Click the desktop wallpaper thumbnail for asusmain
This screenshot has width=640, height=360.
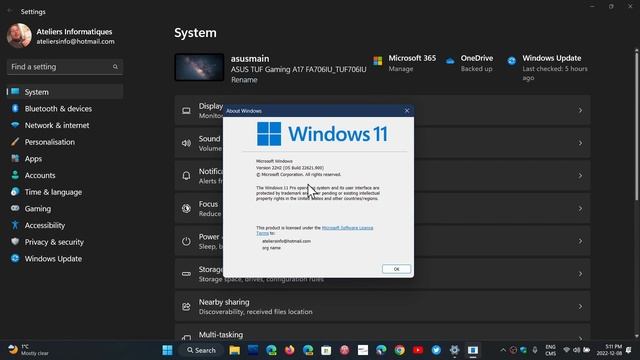click(x=199, y=67)
